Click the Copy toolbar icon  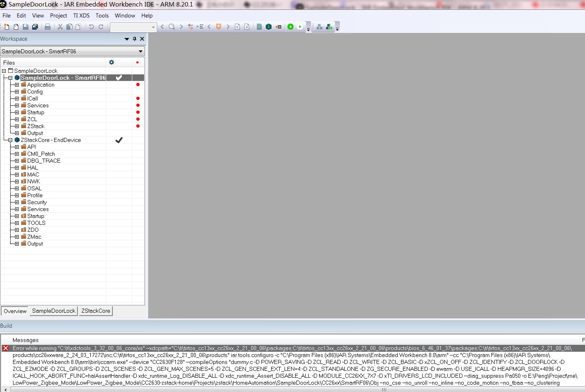click(x=69, y=27)
